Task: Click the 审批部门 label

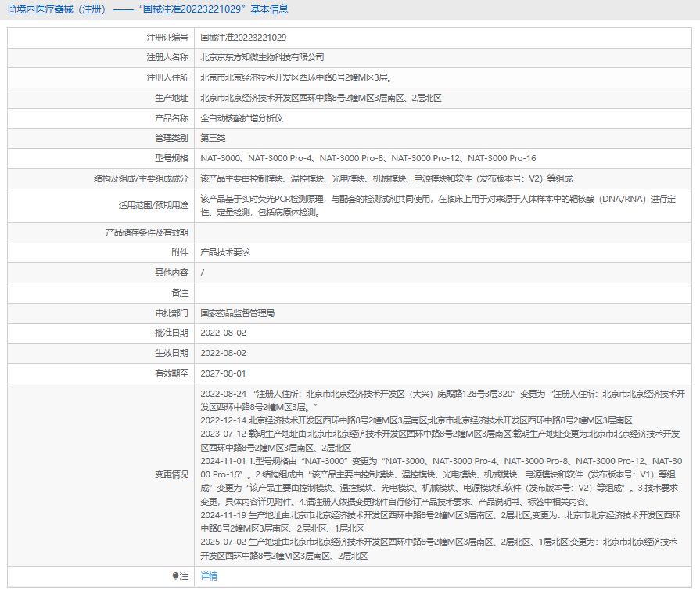Action: 171,313
